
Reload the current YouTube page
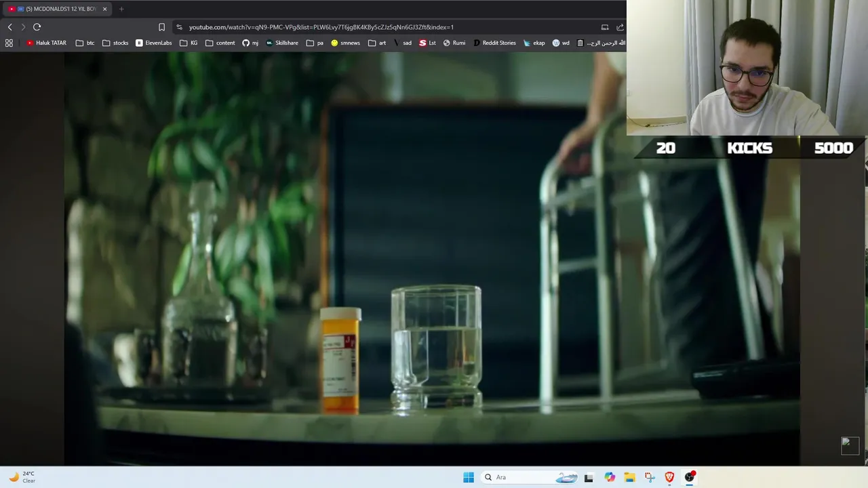pos(37,27)
